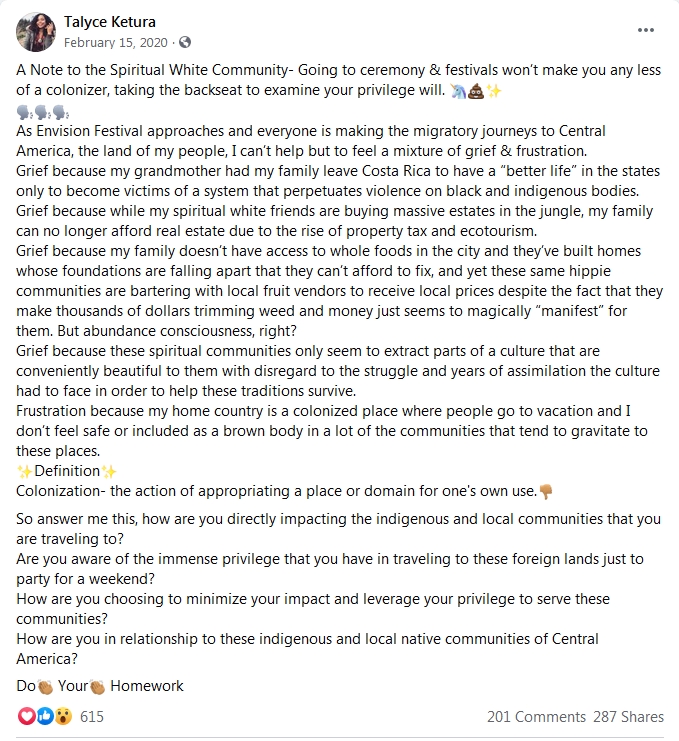Open the three-dot post options menu
The image size is (679, 741).
point(645,30)
